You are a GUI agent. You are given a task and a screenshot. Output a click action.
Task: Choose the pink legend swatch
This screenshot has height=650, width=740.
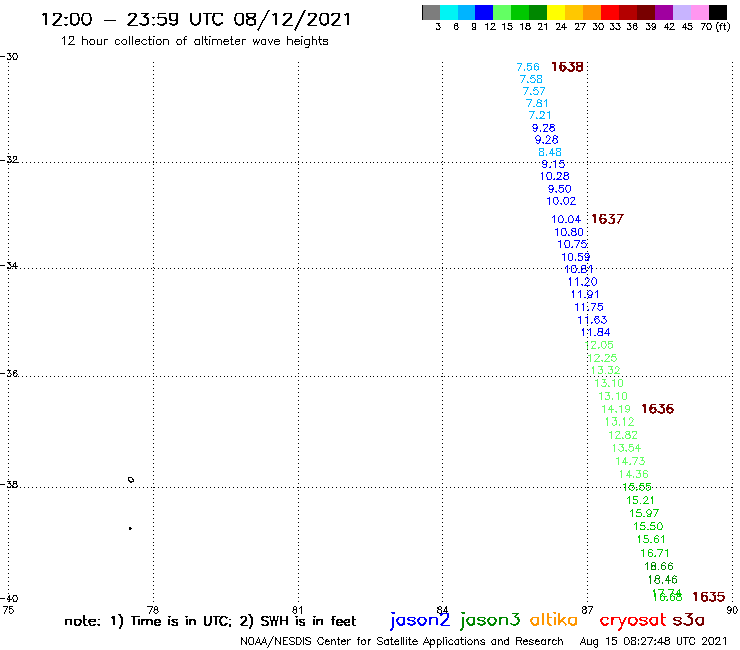tap(699, 12)
